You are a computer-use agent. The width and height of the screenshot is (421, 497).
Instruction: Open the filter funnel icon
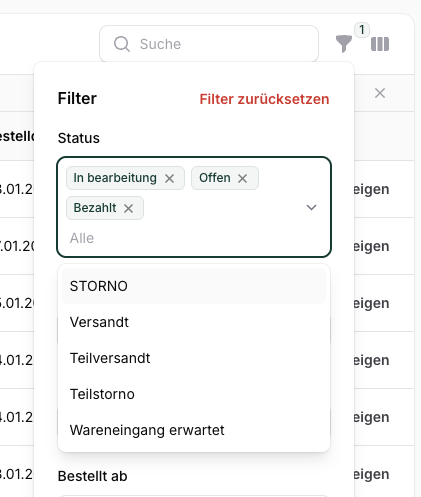[x=343, y=44]
